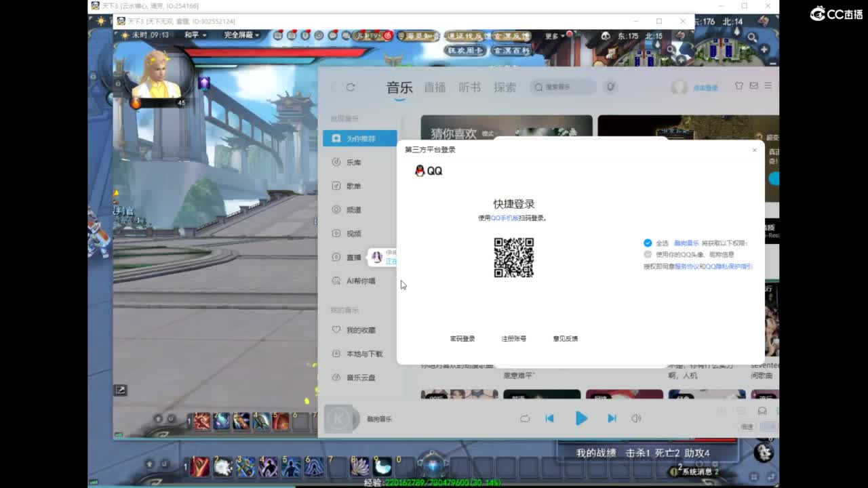Viewport: 868px width, 488px height.
Task: Click the skill in outer hotbar slot 9
Action: pos(382,466)
